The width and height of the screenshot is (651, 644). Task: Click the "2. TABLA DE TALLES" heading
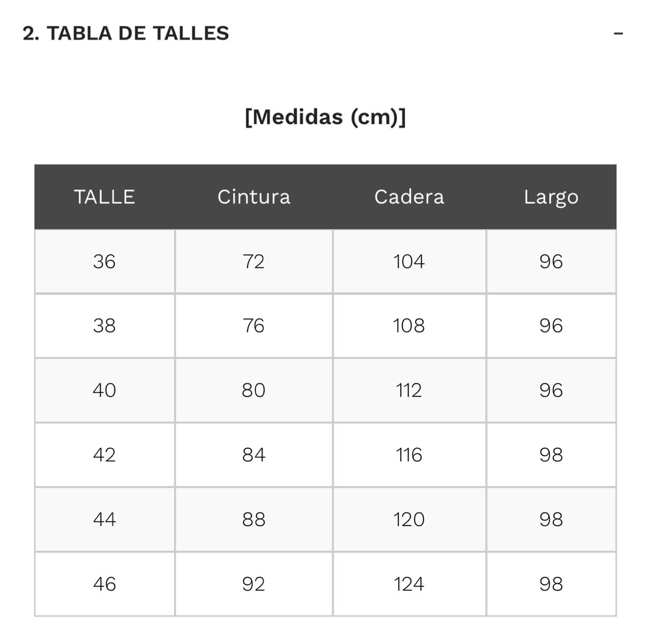(x=126, y=34)
